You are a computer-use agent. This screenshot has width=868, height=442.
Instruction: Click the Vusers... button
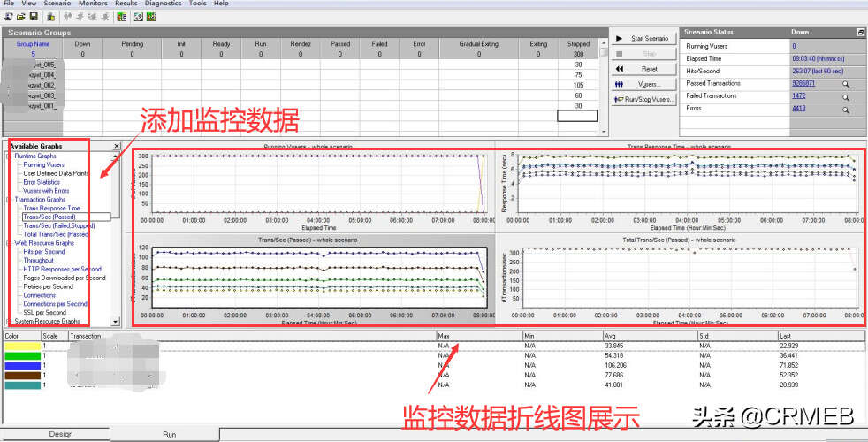coord(643,84)
